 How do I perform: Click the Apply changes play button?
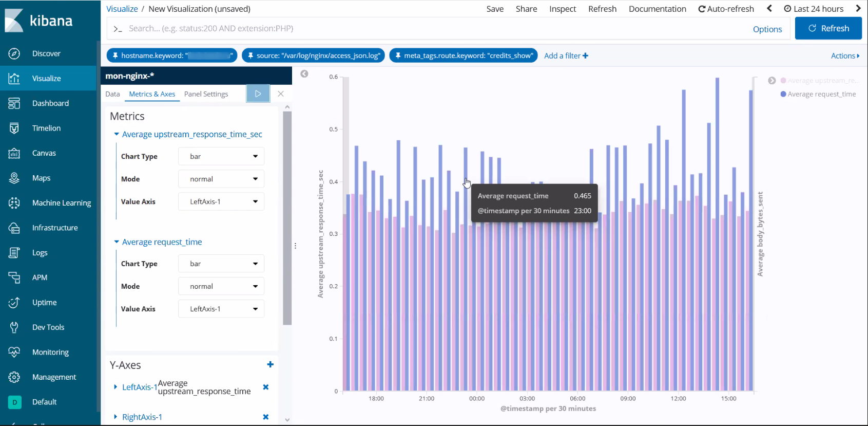point(258,94)
